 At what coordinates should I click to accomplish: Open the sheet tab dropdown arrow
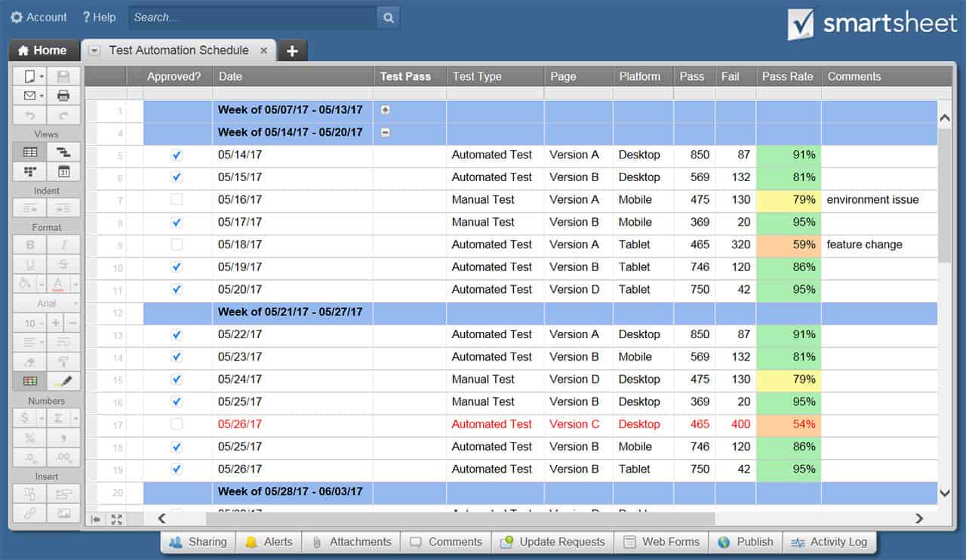coord(94,51)
